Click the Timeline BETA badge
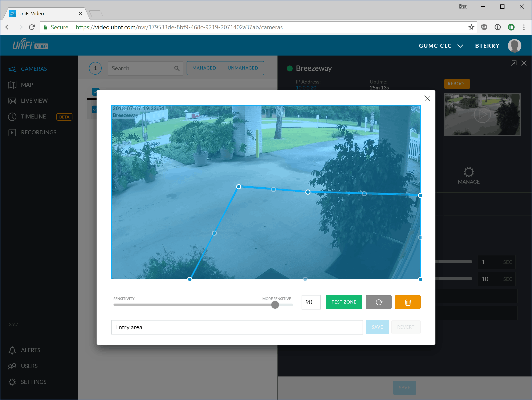 (64, 117)
